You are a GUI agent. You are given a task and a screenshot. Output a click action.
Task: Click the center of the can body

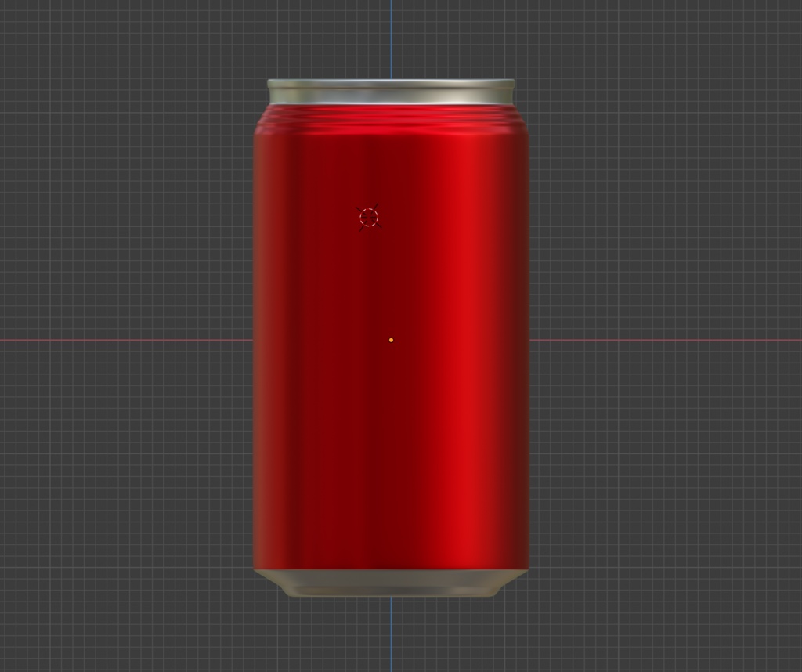pyautogui.click(x=392, y=345)
